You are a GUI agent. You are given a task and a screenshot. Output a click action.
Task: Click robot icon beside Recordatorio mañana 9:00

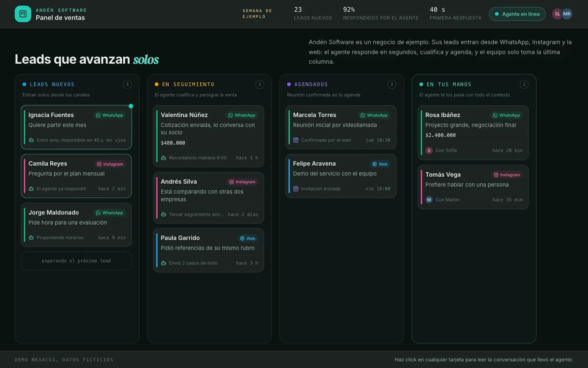164,158
